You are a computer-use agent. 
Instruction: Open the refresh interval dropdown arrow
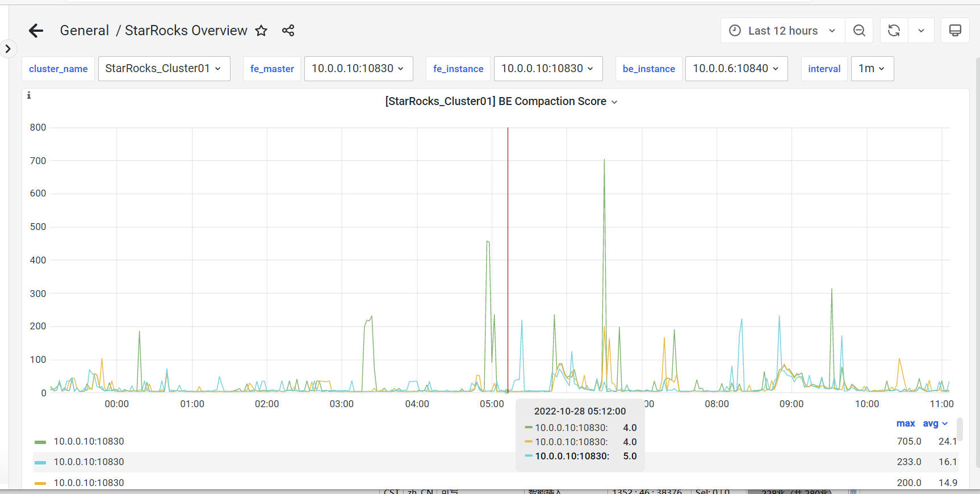coord(921,31)
